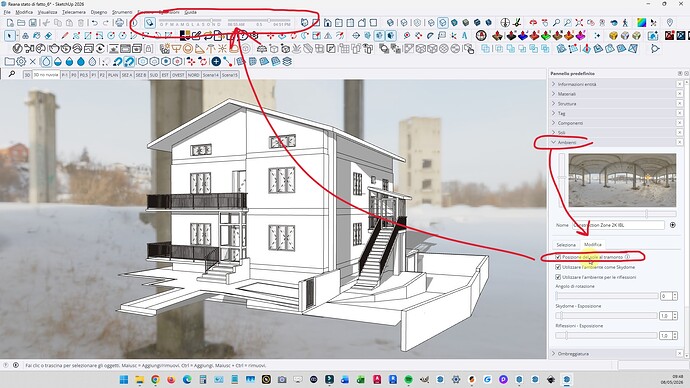Expand the Struttura panel
690x388 pixels.
(x=612, y=103)
